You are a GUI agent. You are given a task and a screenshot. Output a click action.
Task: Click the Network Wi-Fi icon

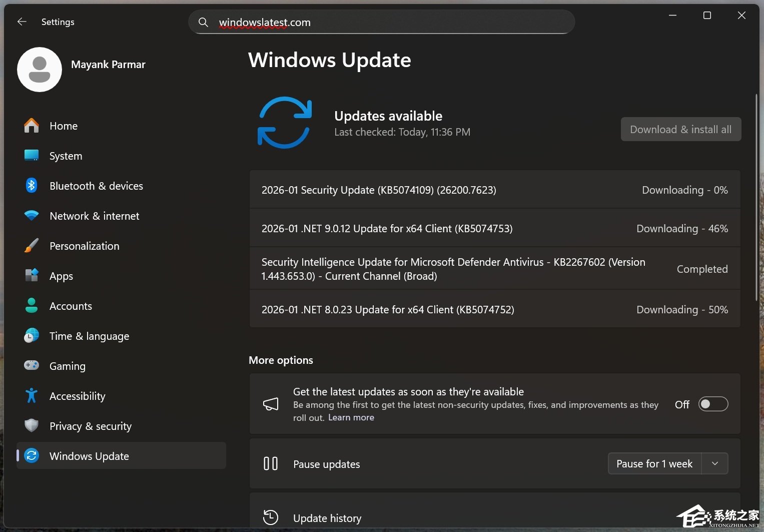(32, 216)
